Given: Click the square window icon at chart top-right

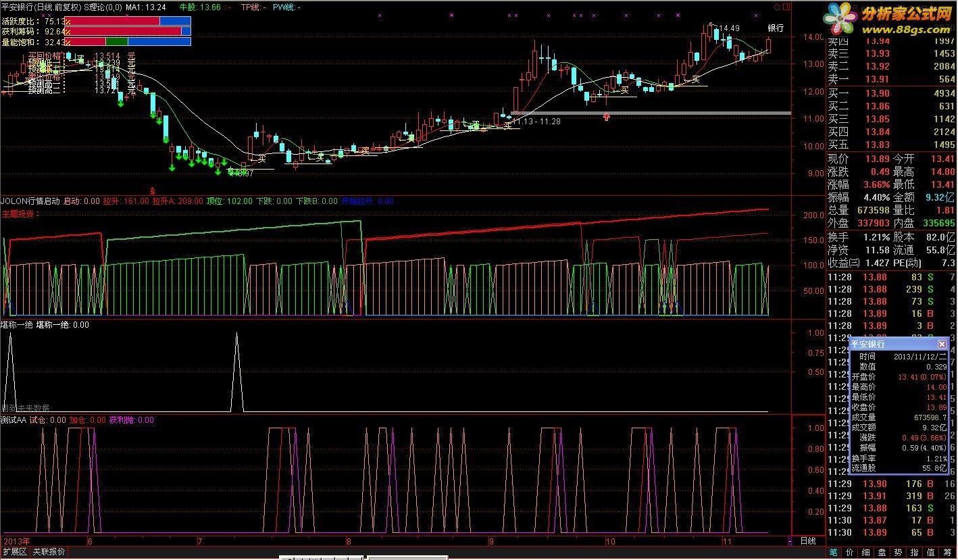Looking at the screenshot, I should pyautogui.click(x=786, y=7).
